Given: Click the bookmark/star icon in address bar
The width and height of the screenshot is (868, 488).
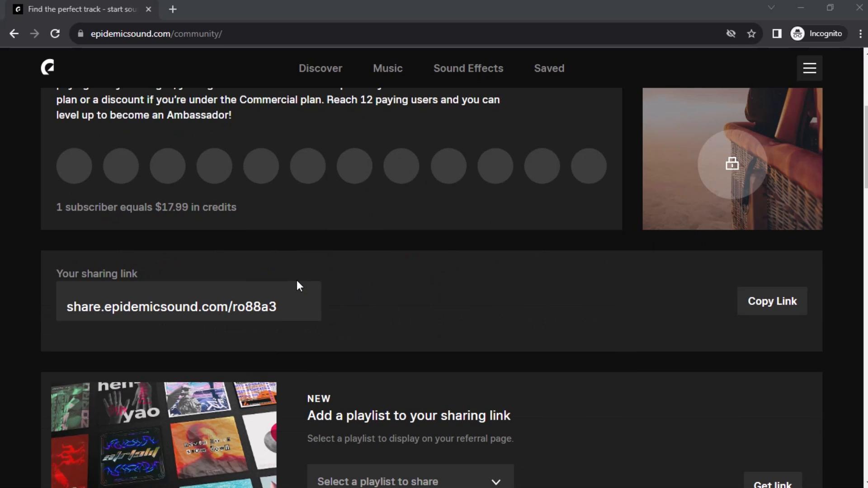Looking at the screenshot, I should point(752,34).
